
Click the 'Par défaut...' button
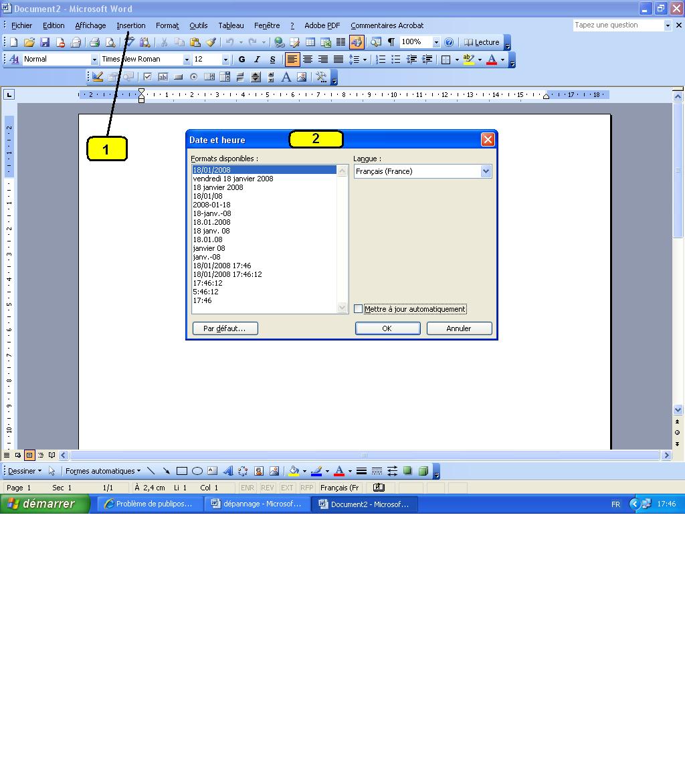(225, 328)
